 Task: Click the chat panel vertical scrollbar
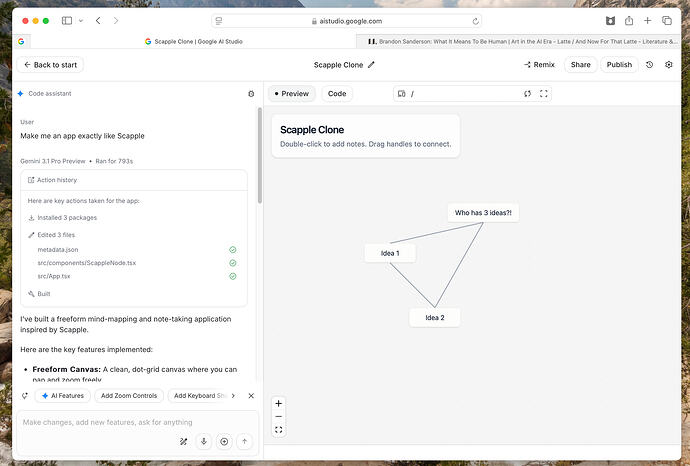pos(260,156)
